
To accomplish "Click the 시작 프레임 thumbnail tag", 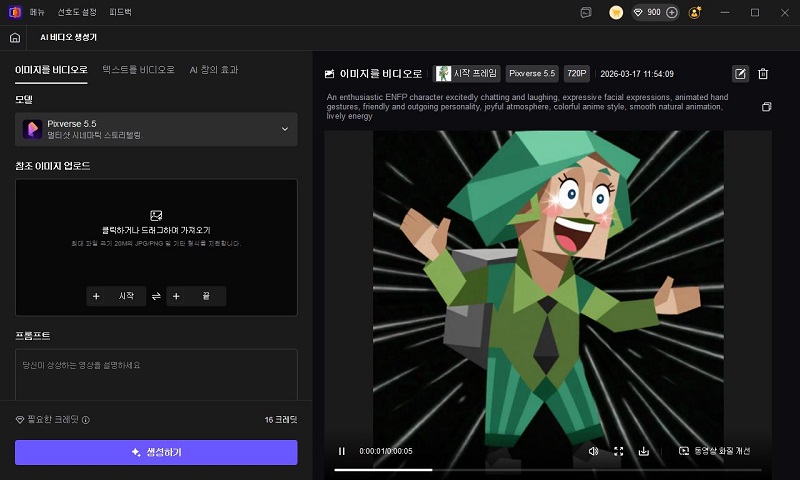I will click(466, 73).
